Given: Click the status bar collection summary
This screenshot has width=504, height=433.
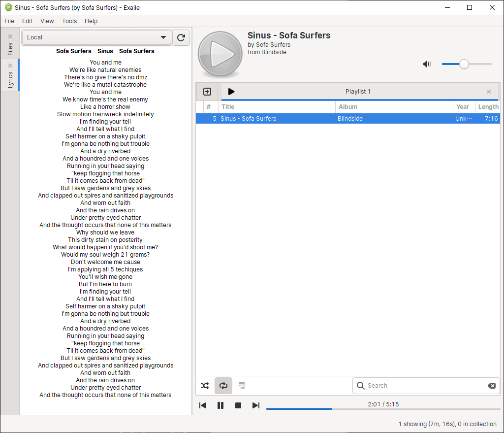Looking at the screenshot, I should click(x=447, y=424).
